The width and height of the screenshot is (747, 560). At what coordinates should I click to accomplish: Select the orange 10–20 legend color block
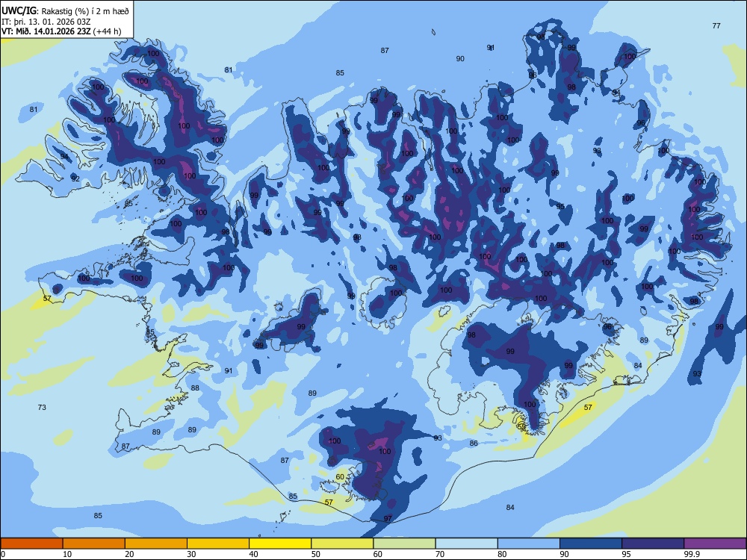click(x=94, y=544)
